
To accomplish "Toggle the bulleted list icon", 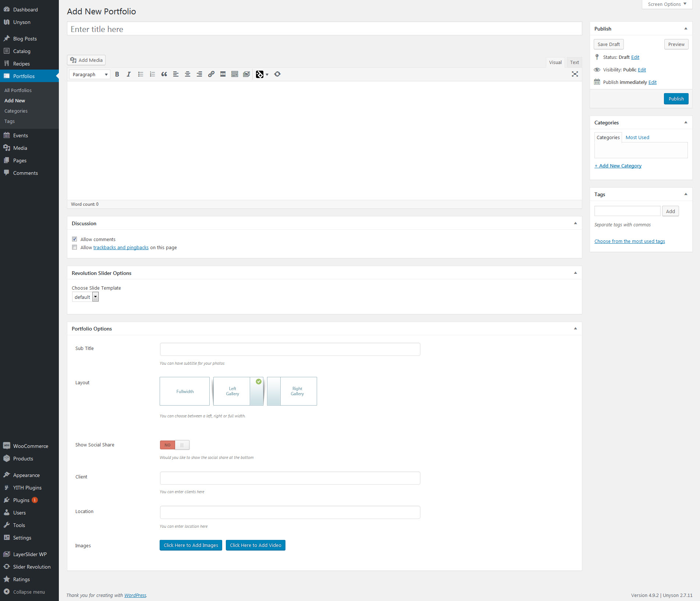I will pyautogui.click(x=141, y=74).
